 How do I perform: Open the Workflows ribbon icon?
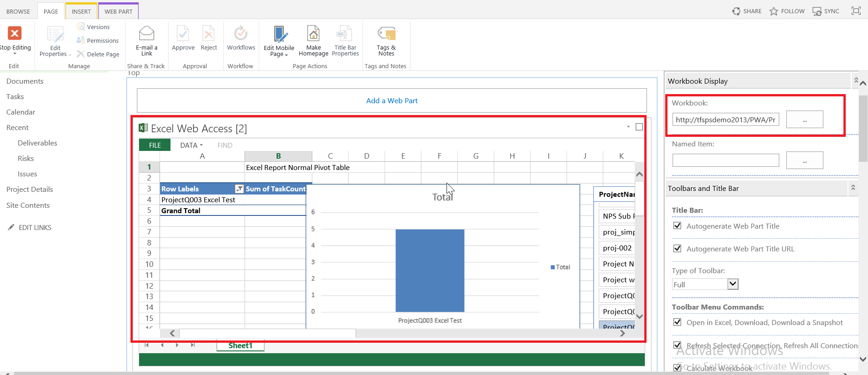click(241, 34)
